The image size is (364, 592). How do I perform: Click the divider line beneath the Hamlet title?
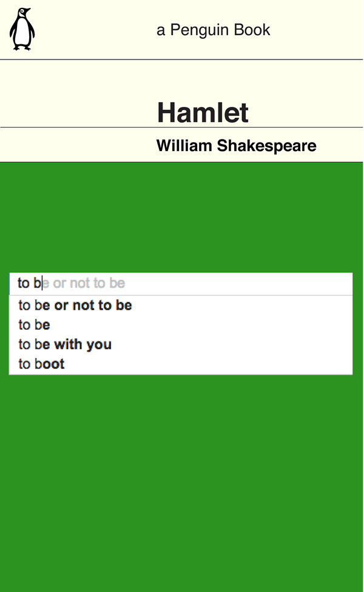pos(181,128)
